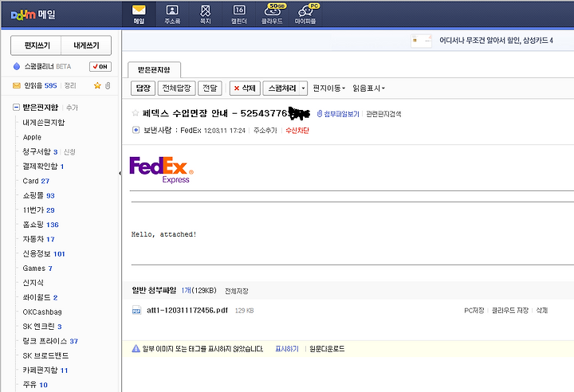Click the 클라우드 저장 link
The image size is (574, 392).
pos(510,311)
